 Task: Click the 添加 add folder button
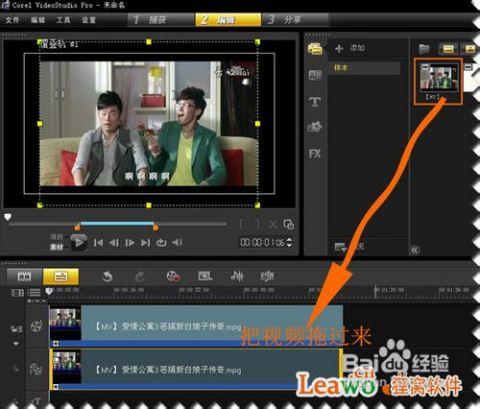click(350, 48)
